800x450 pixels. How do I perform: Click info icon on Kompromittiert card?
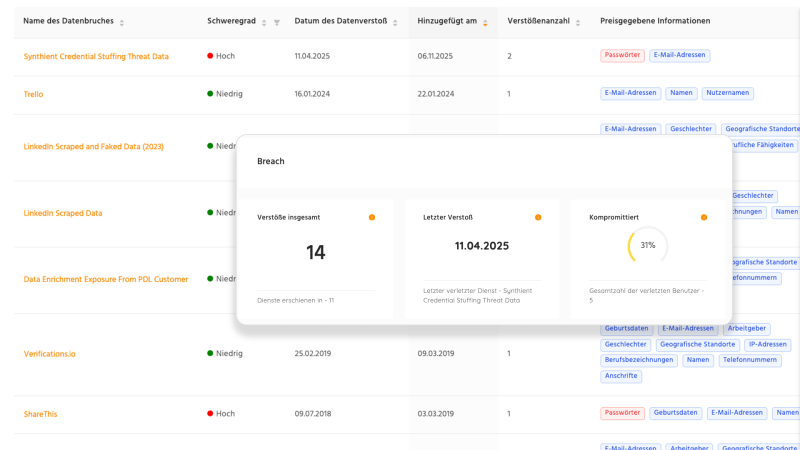704,217
